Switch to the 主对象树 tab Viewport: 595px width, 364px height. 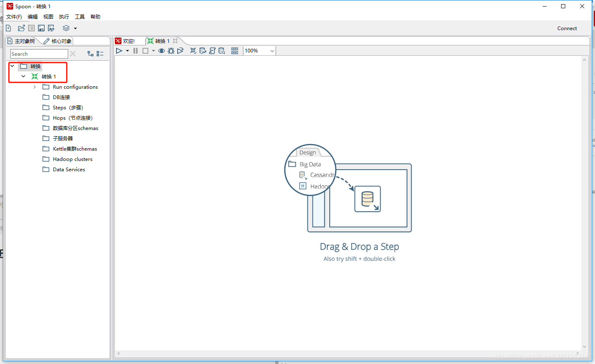pos(21,41)
